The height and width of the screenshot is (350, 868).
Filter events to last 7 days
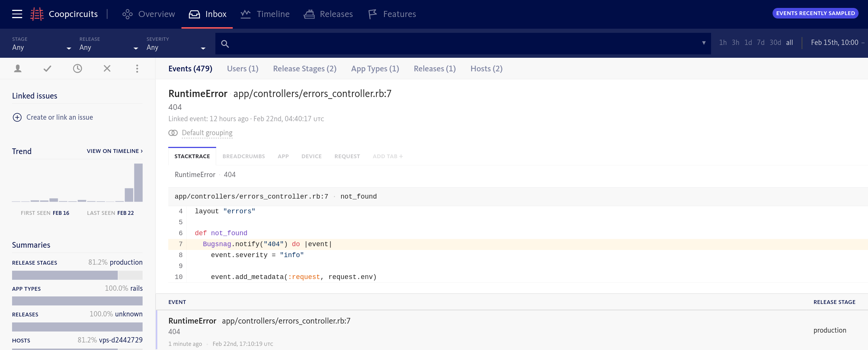click(x=761, y=42)
